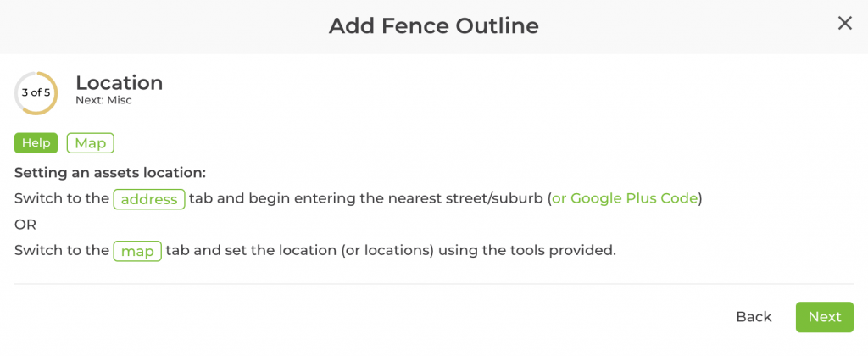This screenshot has height=356, width=868.
Task: Select the Setting an assets location heading
Action: click(110, 173)
